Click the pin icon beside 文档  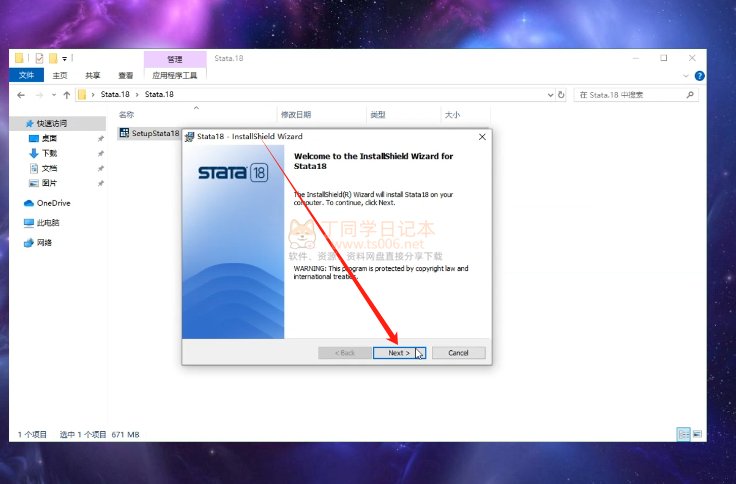[100, 169]
